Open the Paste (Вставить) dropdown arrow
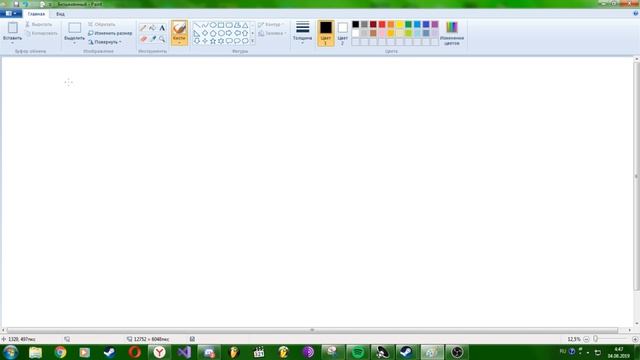 (13, 43)
